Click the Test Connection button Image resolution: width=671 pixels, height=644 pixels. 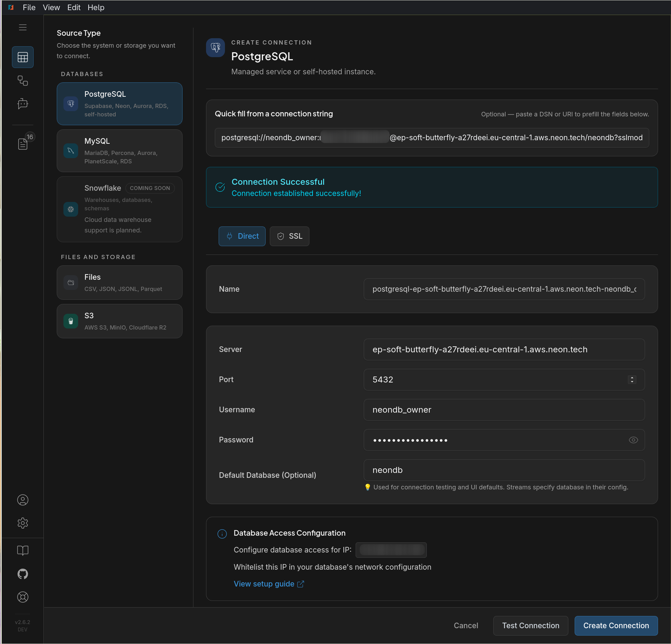click(x=530, y=626)
